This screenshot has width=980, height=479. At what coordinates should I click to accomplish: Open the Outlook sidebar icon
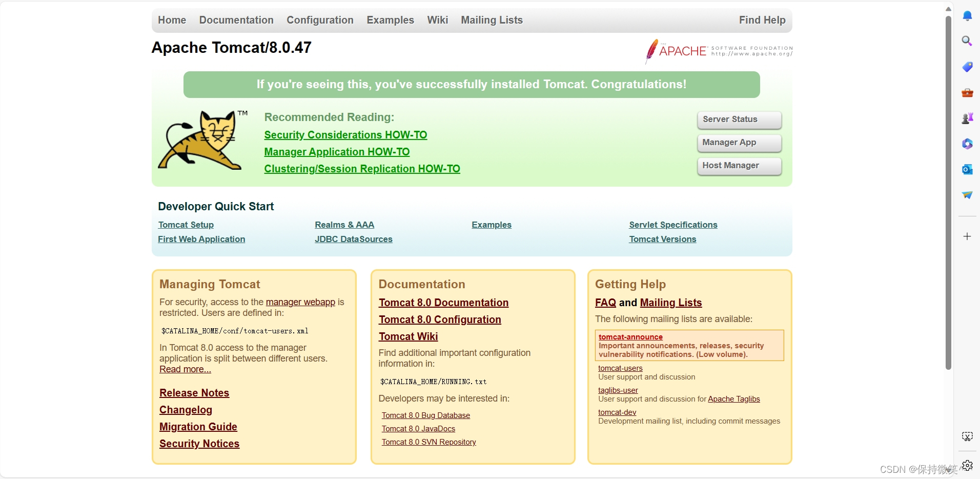(967, 169)
